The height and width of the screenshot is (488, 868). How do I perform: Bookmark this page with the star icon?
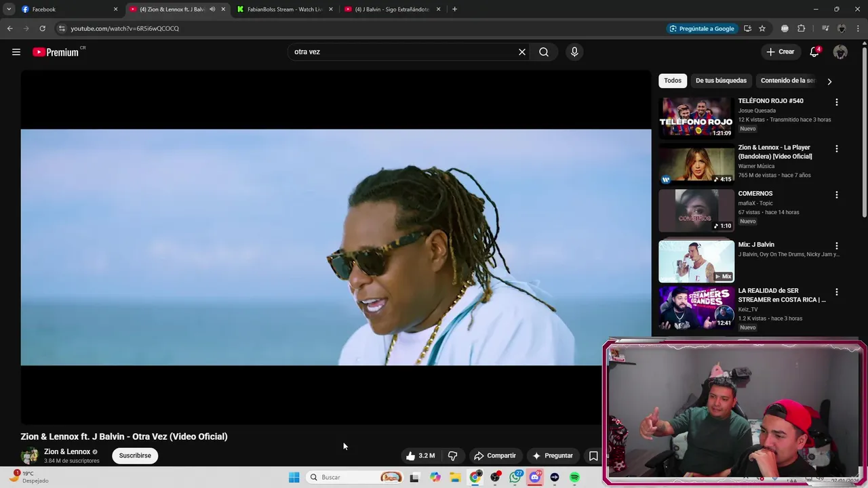pos(762,28)
